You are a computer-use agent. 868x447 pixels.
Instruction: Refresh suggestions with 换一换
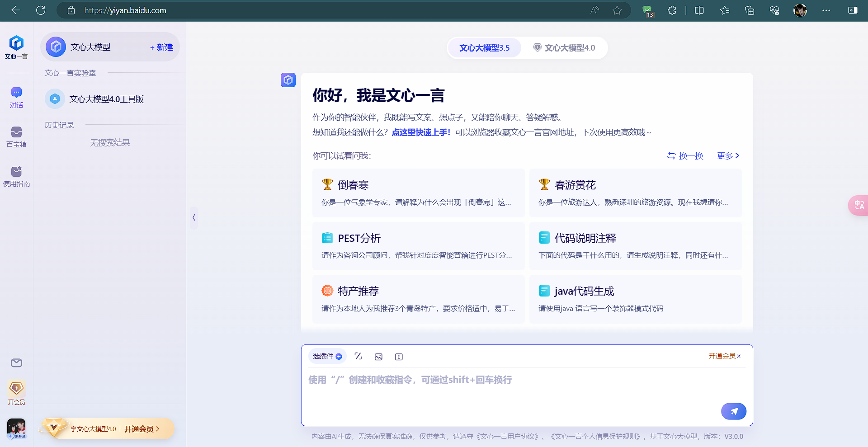tap(685, 155)
